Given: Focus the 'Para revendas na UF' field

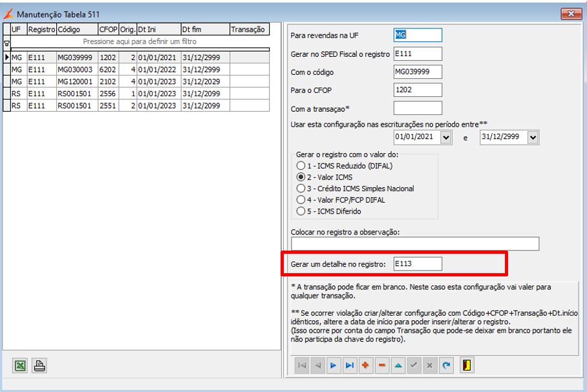Looking at the screenshot, I should [x=418, y=35].
